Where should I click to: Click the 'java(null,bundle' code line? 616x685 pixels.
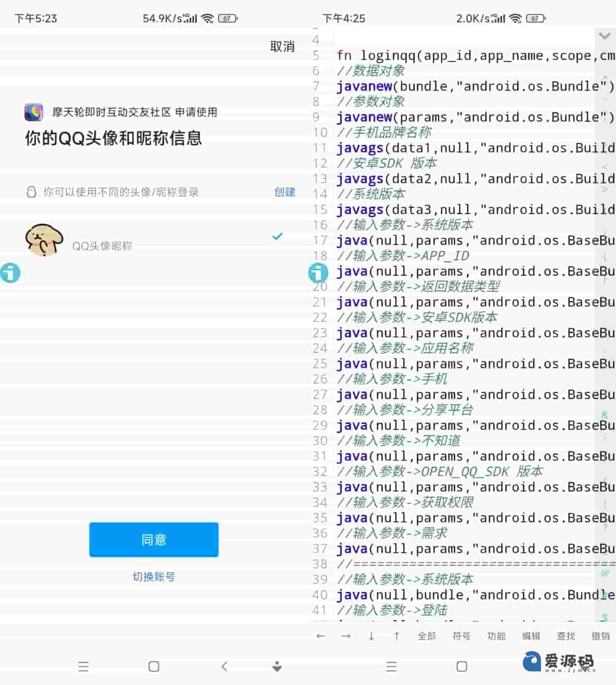[x=475, y=595]
